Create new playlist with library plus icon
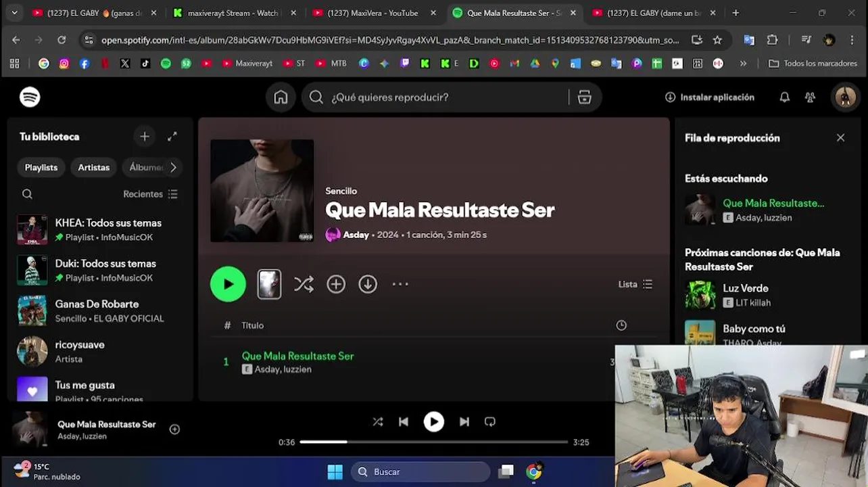Viewport: 868px width, 487px height. tap(145, 137)
